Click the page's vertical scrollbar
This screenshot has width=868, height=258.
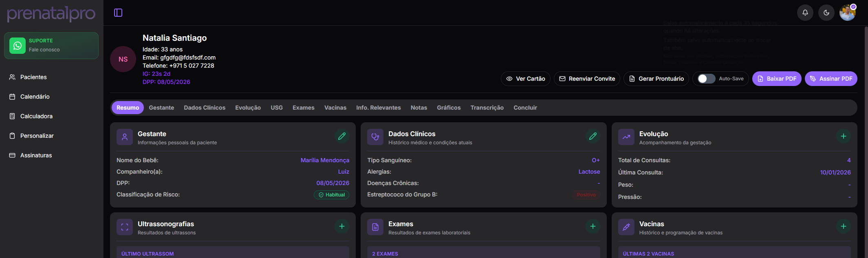[866, 122]
